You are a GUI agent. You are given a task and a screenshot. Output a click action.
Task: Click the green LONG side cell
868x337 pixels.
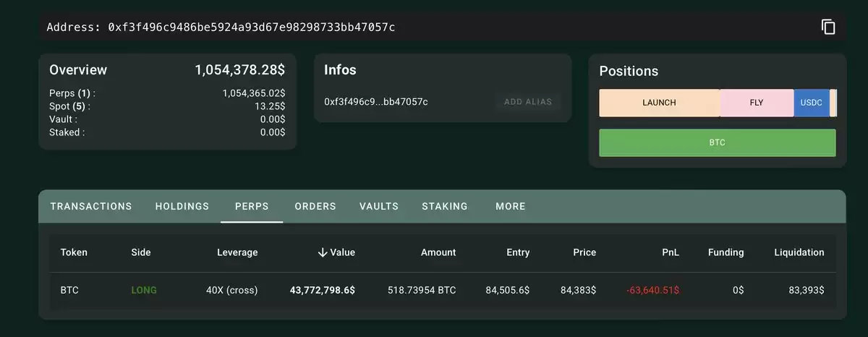point(144,290)
